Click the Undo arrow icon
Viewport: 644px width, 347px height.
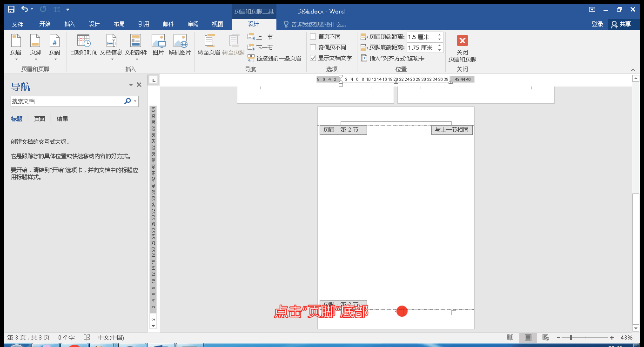[x=25, y=9]
